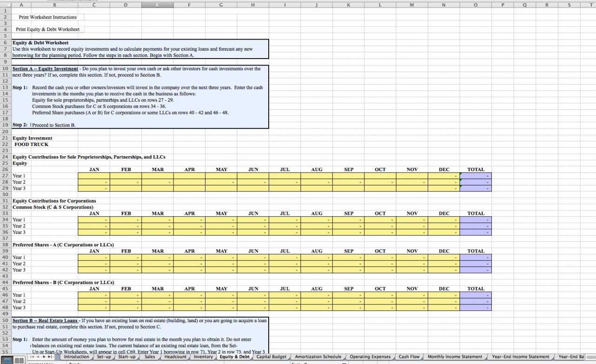
Task: Select row 46 header
Action: 5,295
